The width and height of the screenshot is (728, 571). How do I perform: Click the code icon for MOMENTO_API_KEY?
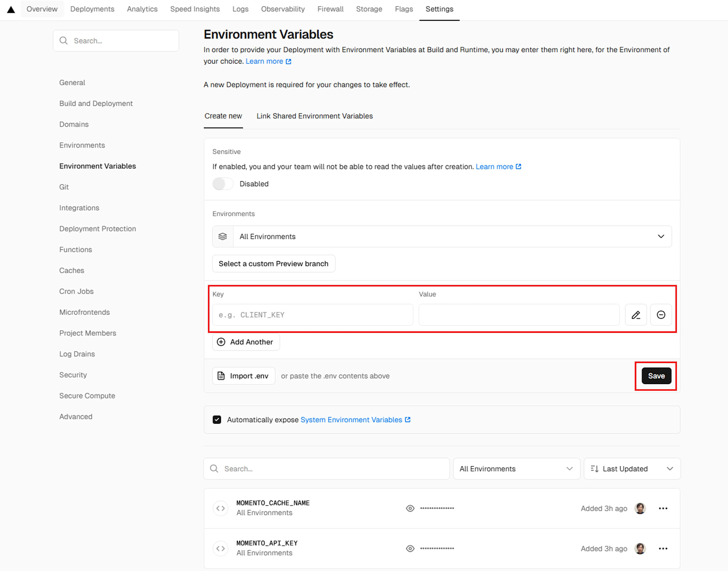pos(221,548)
